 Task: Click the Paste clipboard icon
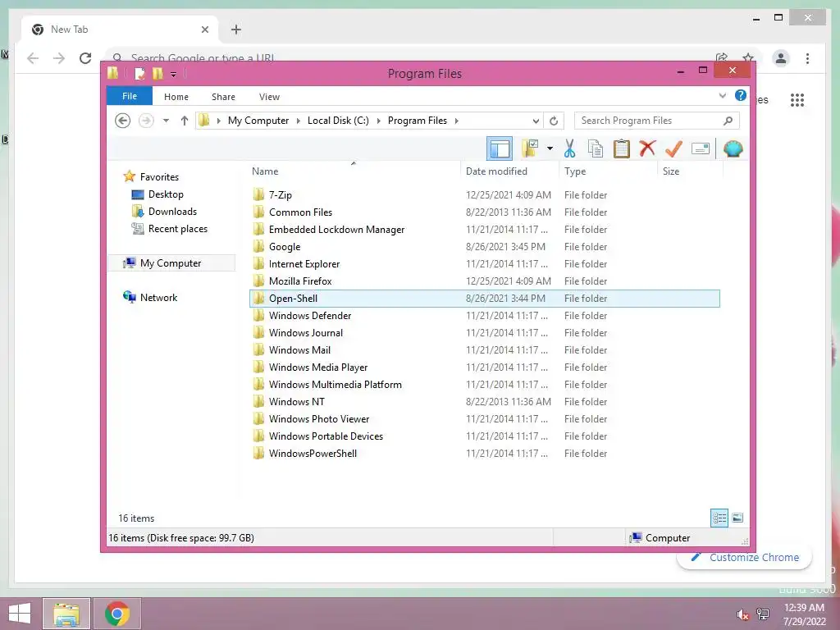pos(622,148)
